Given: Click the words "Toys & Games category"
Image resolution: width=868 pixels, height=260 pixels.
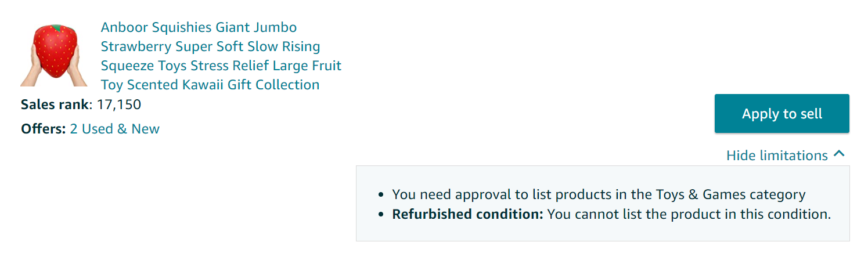Looking at the screenshot, I should coord(733,195).
